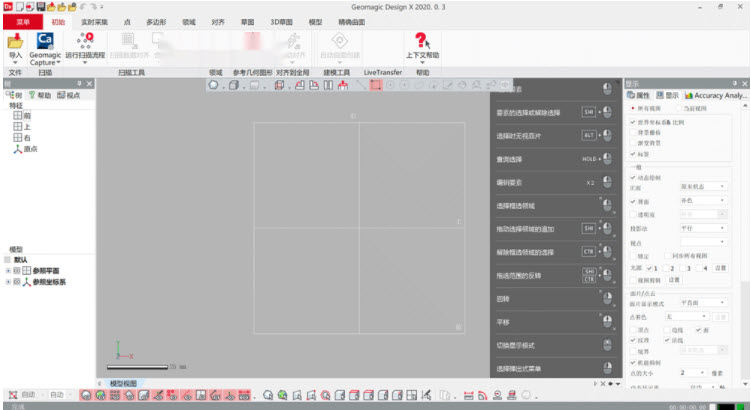Click red rectangle selection mode icon
Image resolution: width=751 pixels, height=410 pixels.
tap(375, 85)
